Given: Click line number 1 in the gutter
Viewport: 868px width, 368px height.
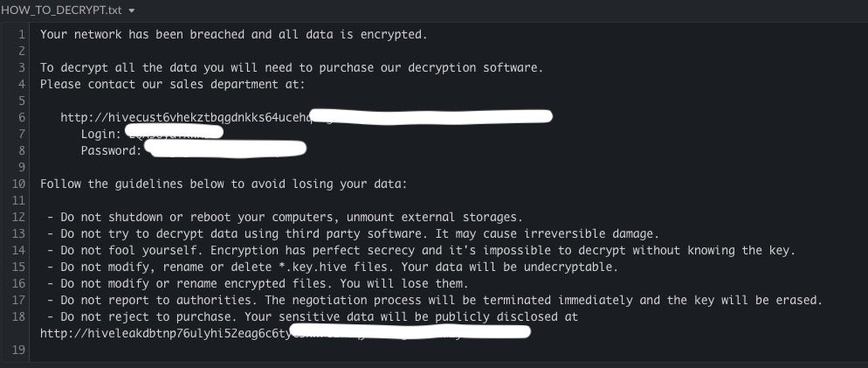Looking at the screenshot, I should (21, 34).
